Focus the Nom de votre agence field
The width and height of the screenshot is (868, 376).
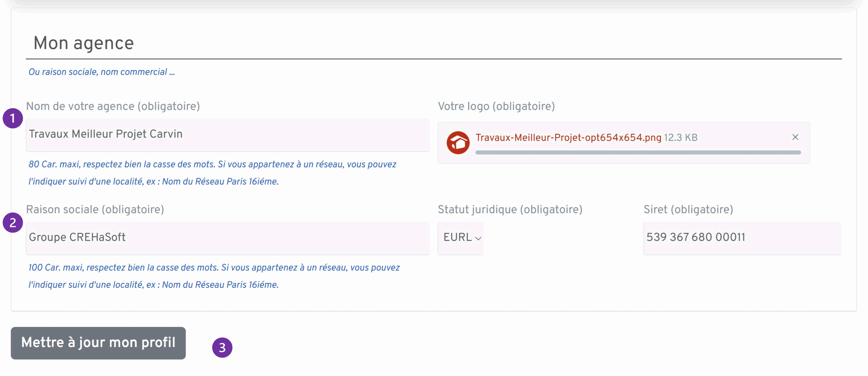[x=227, y=135]
